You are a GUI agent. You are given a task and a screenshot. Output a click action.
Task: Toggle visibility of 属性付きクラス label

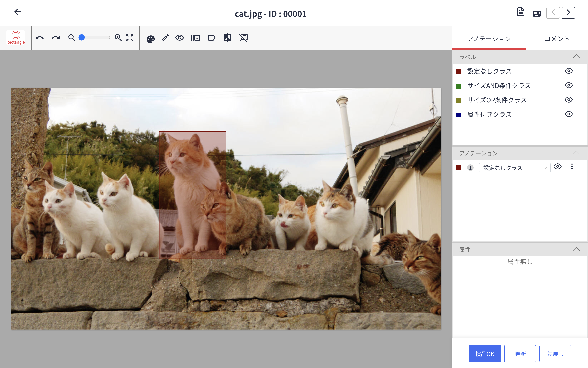[x=569, y=114]
